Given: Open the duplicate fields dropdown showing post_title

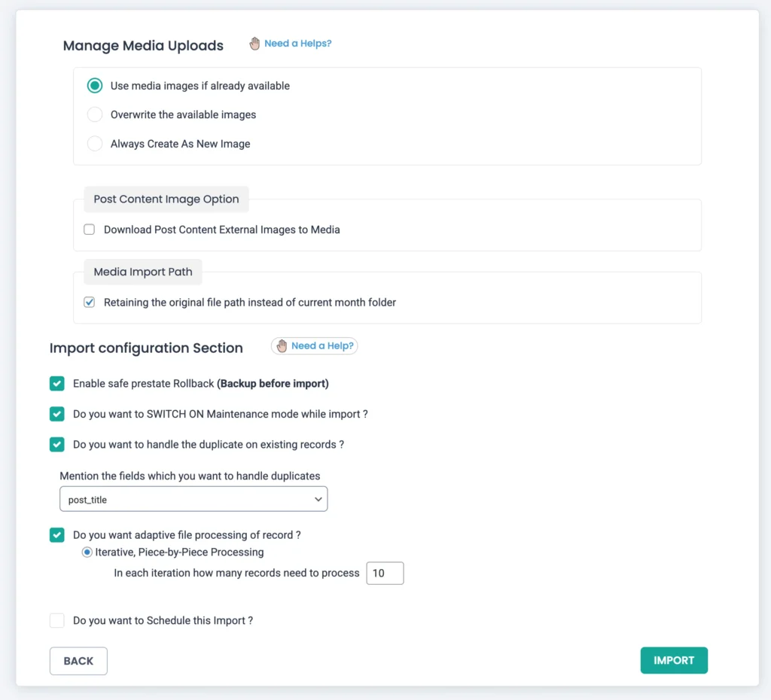Looking at the screenshot, I should point(194,498).
